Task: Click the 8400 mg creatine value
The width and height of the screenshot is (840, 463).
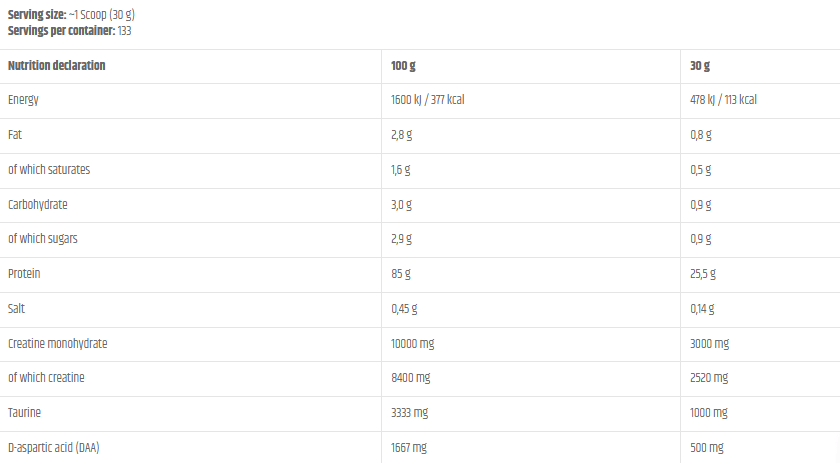Action: click(x=410, y=377)
